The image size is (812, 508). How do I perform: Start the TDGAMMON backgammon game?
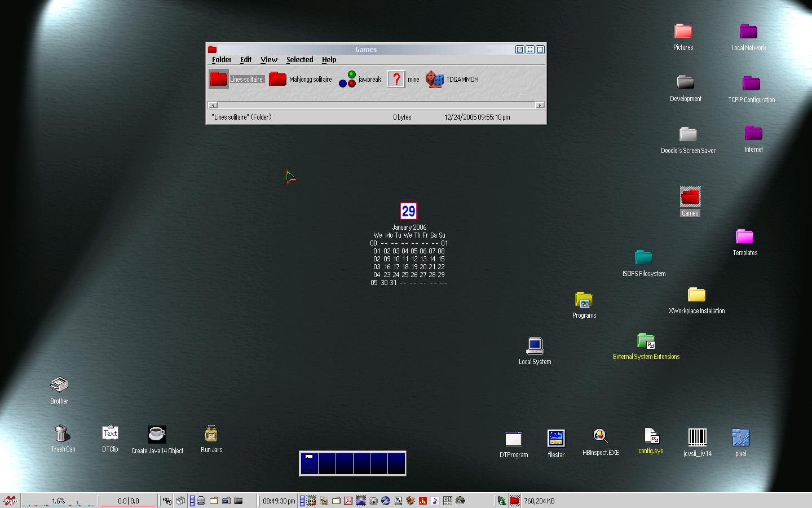pyautogui.click(x=435, y=80)
